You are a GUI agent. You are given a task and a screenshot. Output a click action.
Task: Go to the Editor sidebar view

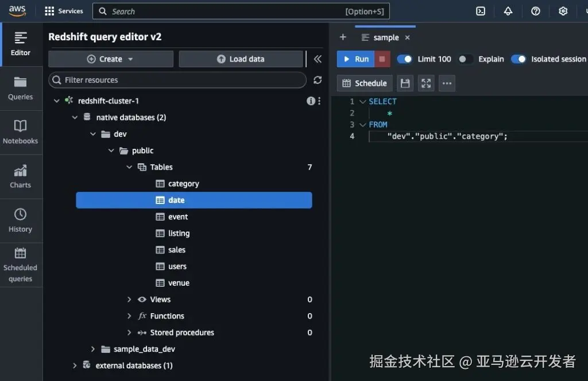pyautogui.click(x=21, y=44)
